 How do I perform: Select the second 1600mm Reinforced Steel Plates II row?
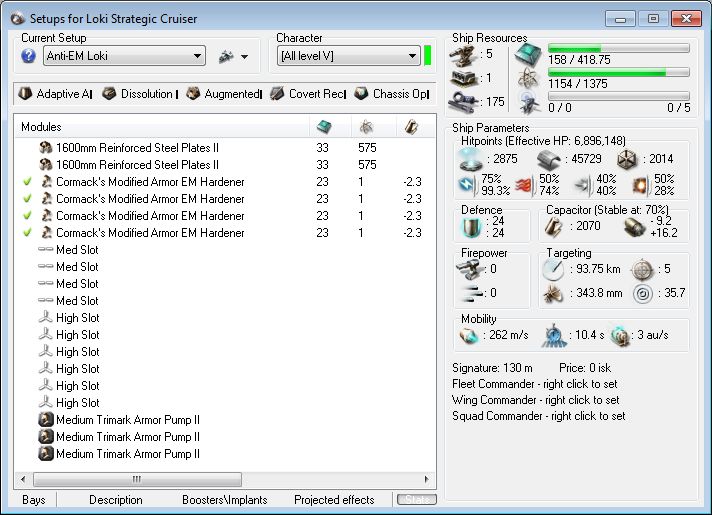point(225,164)
